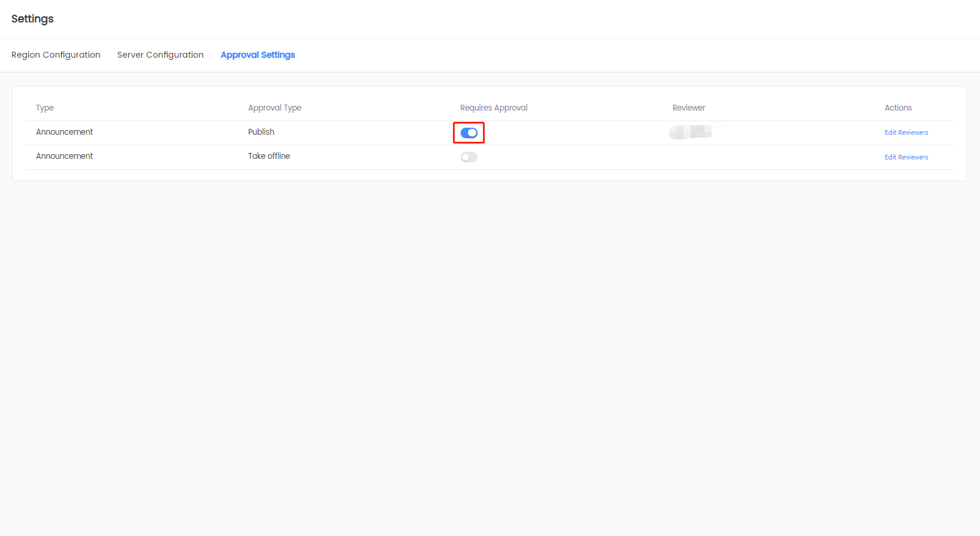
Task: Click Announcement in the Publish row
Action: (64, 132)
